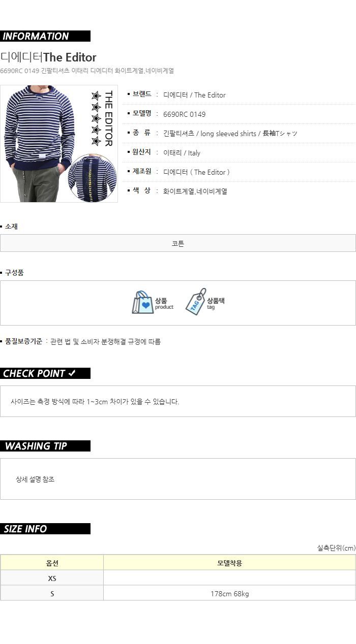The width and height of the screenshot is (356, 644).
Task: Click the 178cm 68kg model cell
Action: pyautogui.click(x=229, y=593)
